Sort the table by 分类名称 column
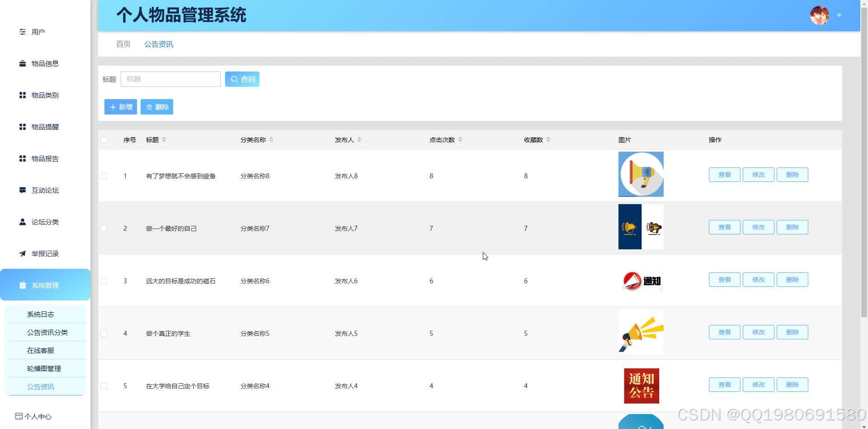The image size is (868, 429). click(271, 140)
